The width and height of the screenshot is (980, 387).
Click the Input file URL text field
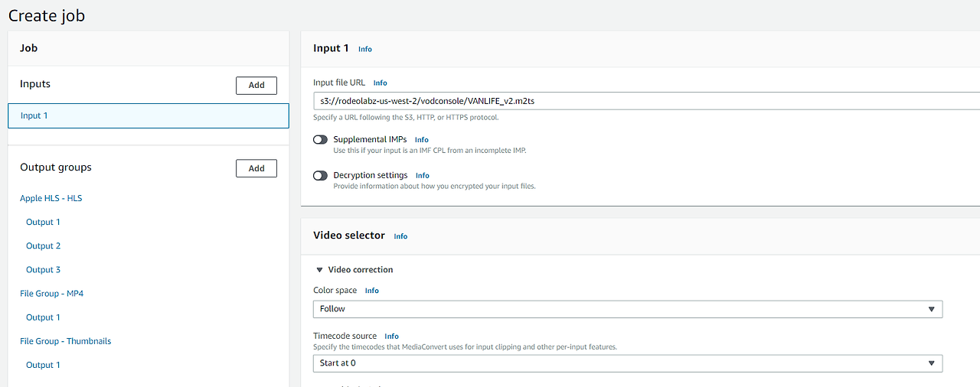(x=643, y=100)
